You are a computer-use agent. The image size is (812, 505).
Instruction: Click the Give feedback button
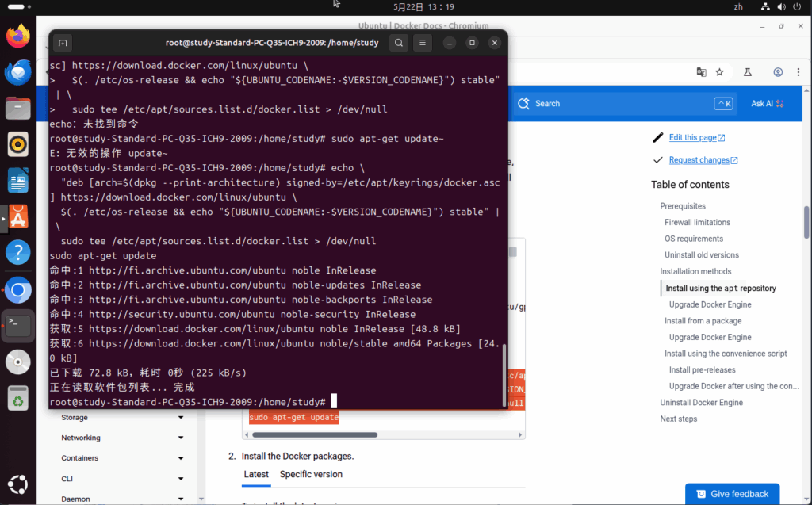[x=732, y=494]
